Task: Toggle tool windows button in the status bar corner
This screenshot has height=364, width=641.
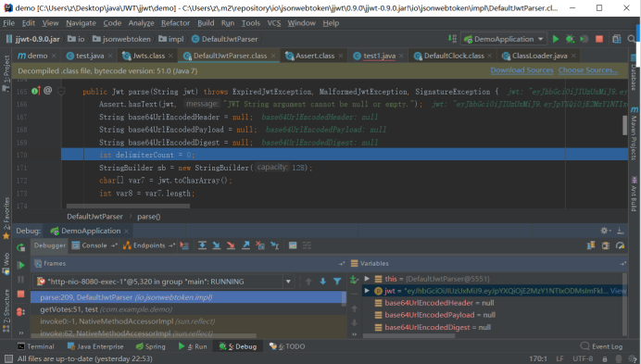Action: (x=8, y=358)
